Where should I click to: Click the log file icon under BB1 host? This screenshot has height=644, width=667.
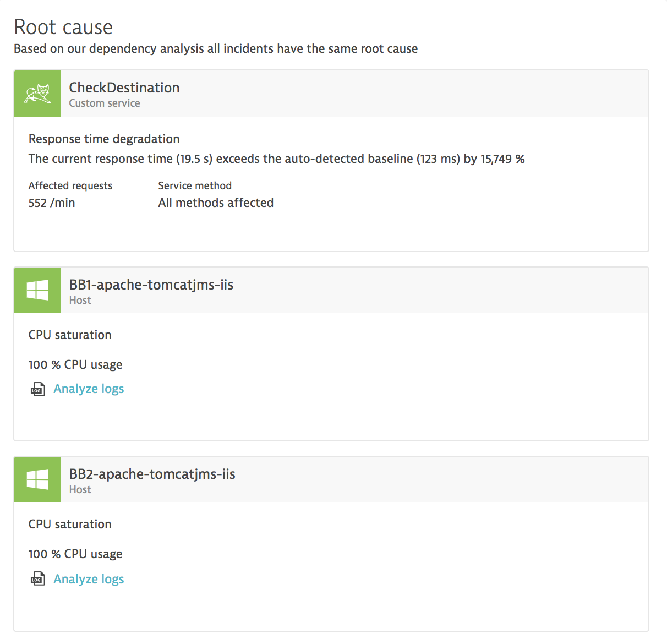click(37, 389)
